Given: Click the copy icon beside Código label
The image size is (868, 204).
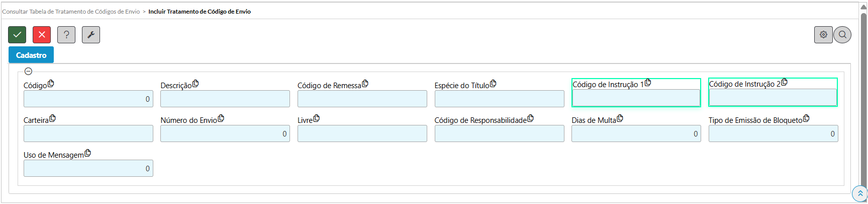Looking at the screenshot, I should (51, 84).
